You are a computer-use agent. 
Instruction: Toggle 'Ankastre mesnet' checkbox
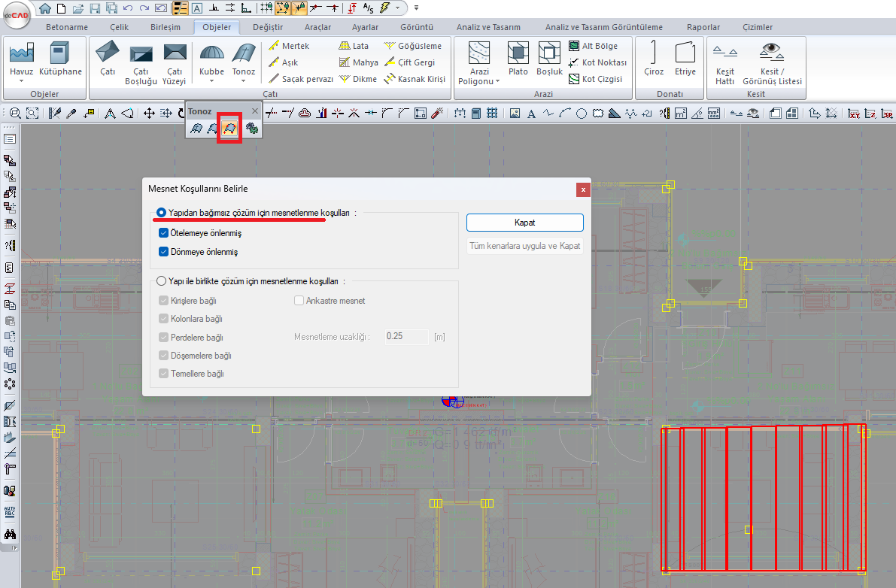pyautogui.click(x=299, y=300)
